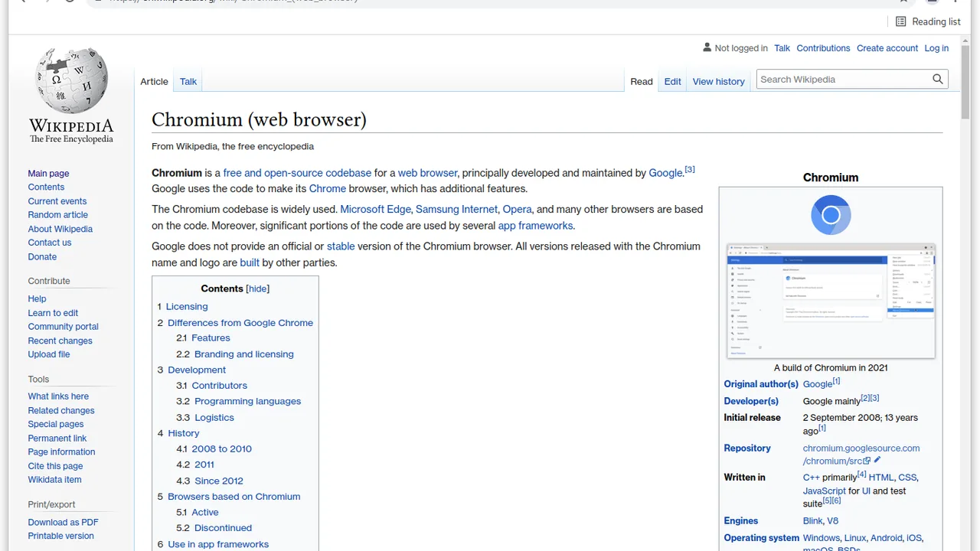Go to Main page in sidebar
Viewport: 980px width, 551px height.
tap(48, 174)
